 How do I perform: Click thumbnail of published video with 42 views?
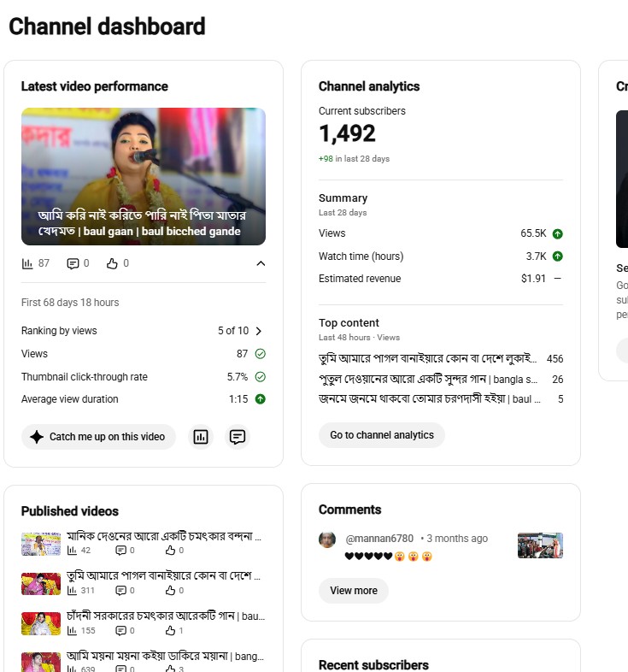click(x=41, y=544)
